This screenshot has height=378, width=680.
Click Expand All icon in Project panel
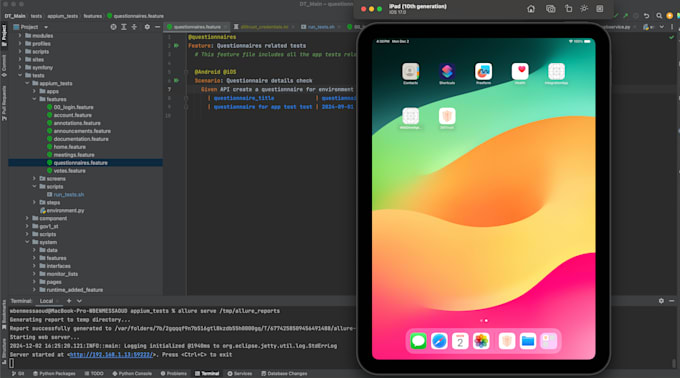[124, 27]
